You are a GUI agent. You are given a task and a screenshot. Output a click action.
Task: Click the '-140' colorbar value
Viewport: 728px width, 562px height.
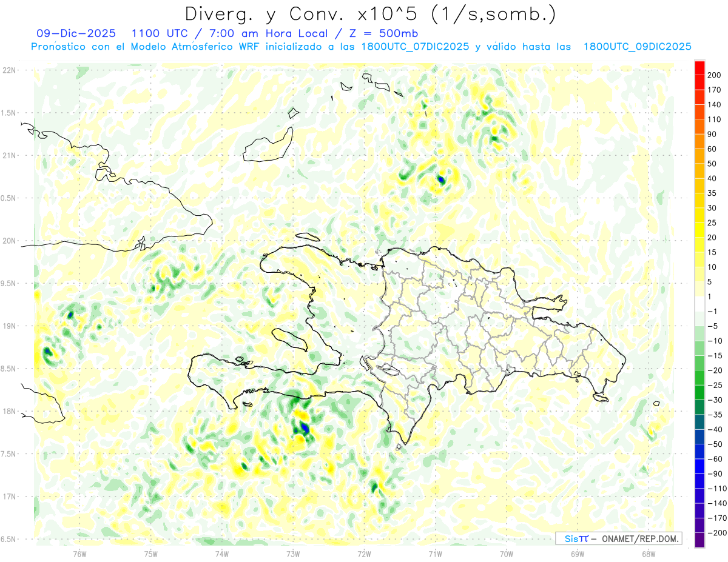pos(716,503)
